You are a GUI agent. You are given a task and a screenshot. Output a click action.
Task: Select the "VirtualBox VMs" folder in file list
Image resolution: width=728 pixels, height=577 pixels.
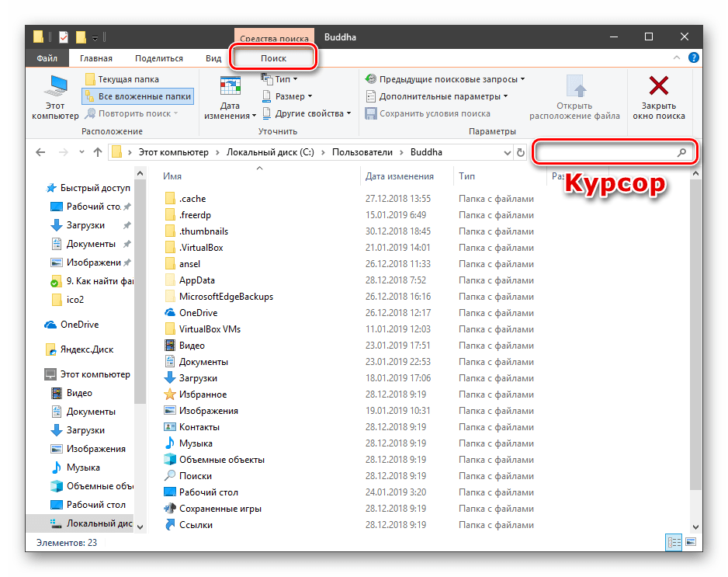click(210, 329)
